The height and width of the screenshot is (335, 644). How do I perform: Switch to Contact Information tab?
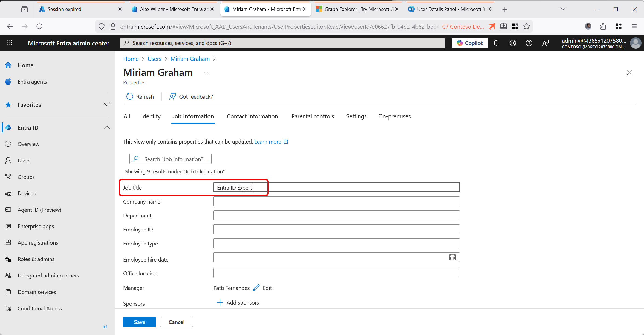pos(252,116)
